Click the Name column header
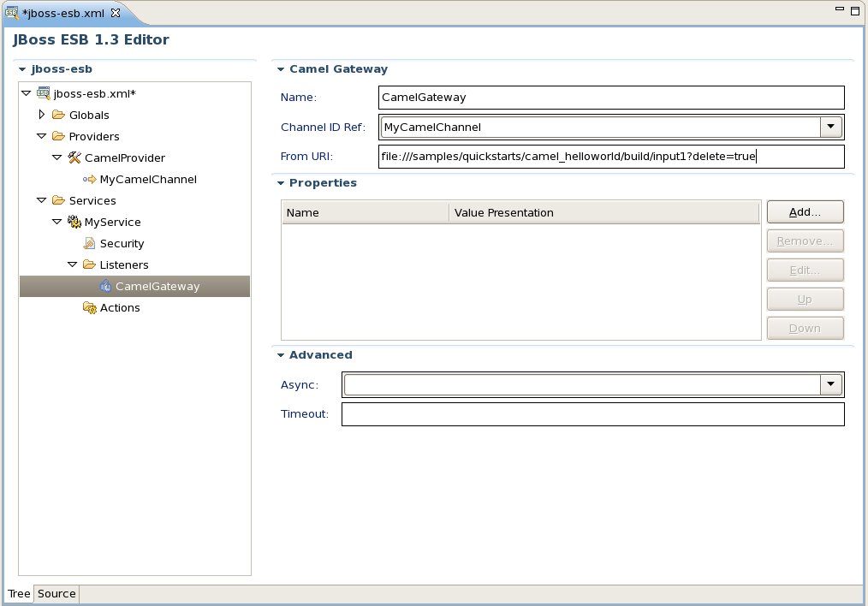 (x=366, y=212)
